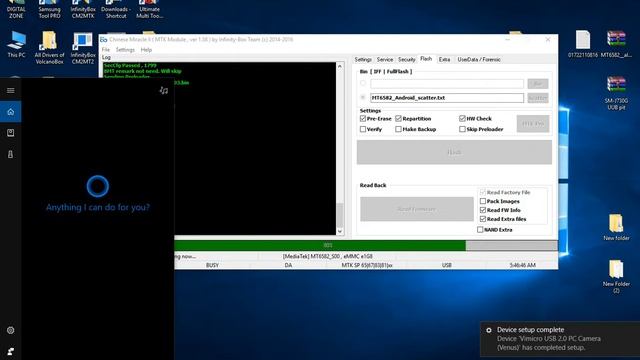Screen dimensions: 640x360
Task: Click the Chinese Miracle II title bar icon
Action: (104, 40)
